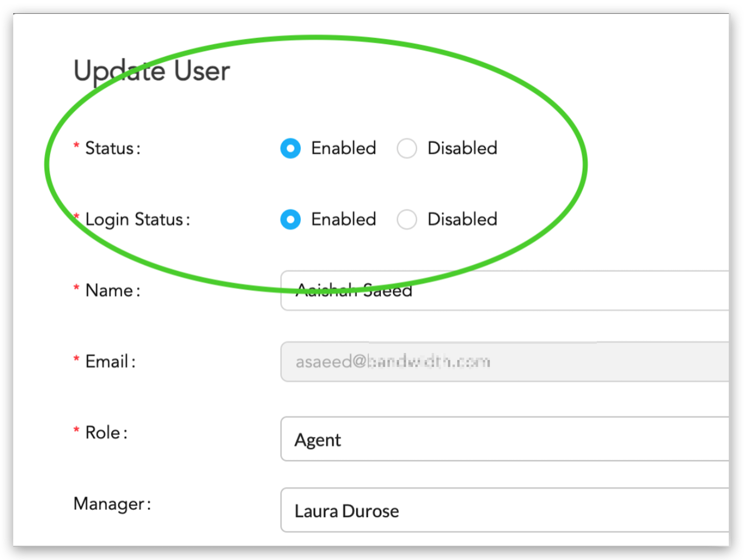744x560 pixels.
Task: Click the Enabled text in the Login Status row
Action: coord(343,220)
